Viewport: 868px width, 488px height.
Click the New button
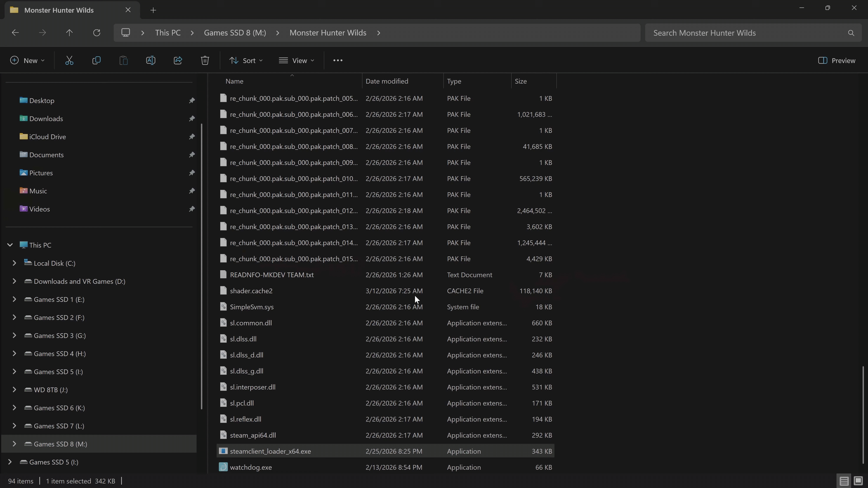tap(27, 61)
